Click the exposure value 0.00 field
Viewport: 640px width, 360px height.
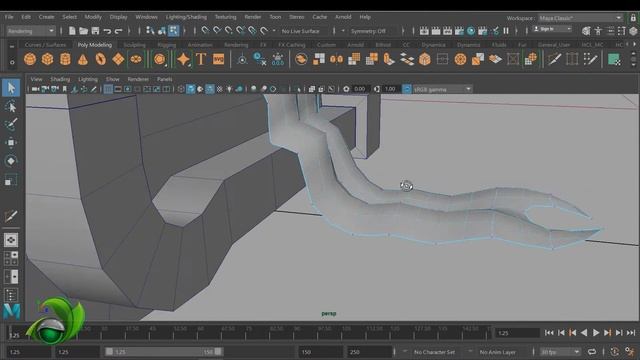click(360, 89)
